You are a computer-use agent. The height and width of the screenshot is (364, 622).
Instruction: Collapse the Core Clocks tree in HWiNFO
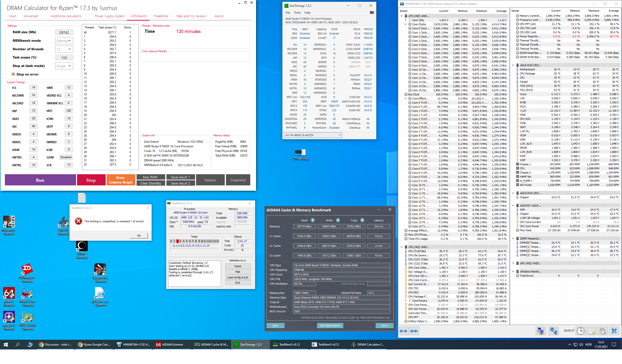coord(405,24)
